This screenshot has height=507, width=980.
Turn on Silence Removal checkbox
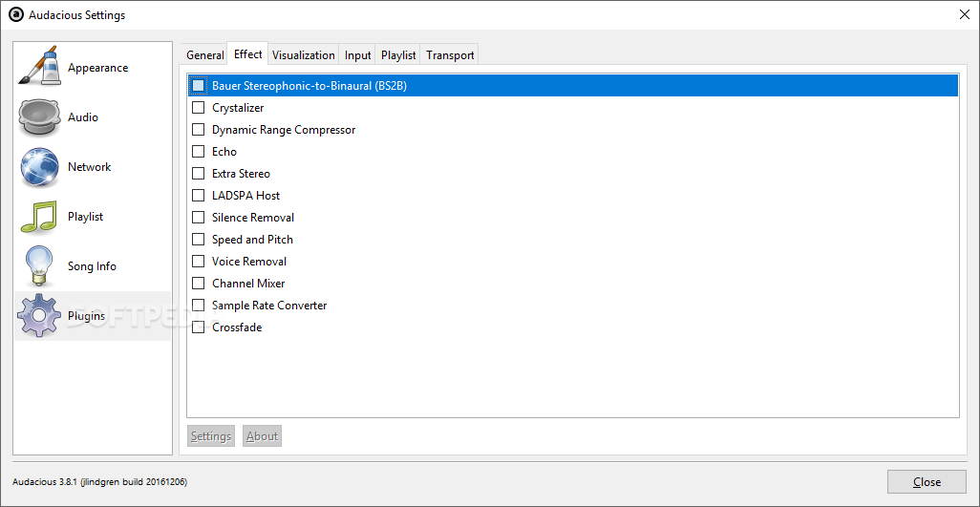[198, 218]
